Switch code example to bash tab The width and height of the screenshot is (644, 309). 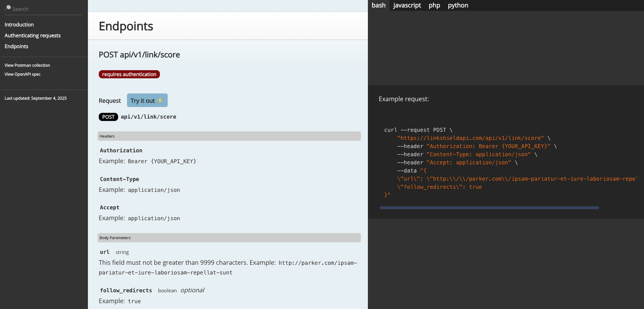pyautogui.click(x=378, y=5)
